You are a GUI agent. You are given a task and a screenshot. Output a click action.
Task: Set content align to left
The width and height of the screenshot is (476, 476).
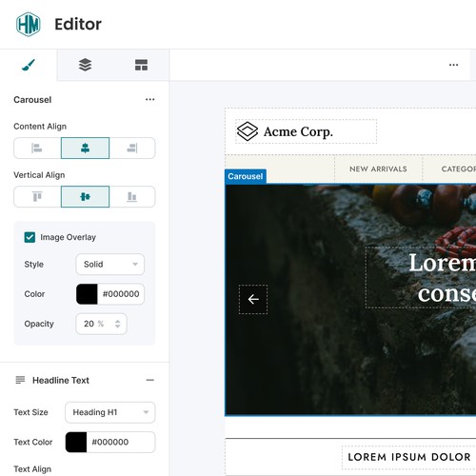point(37,148)
